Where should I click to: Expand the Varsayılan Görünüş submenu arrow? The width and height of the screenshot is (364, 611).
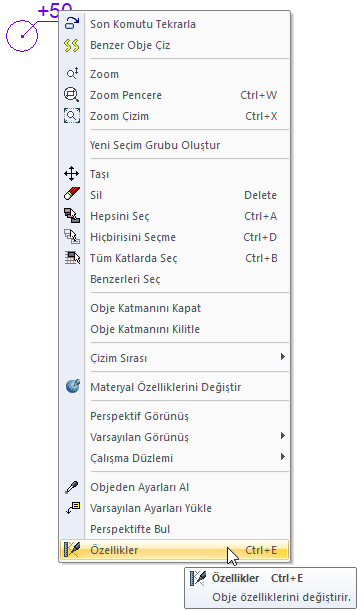[x=283, y=436]
